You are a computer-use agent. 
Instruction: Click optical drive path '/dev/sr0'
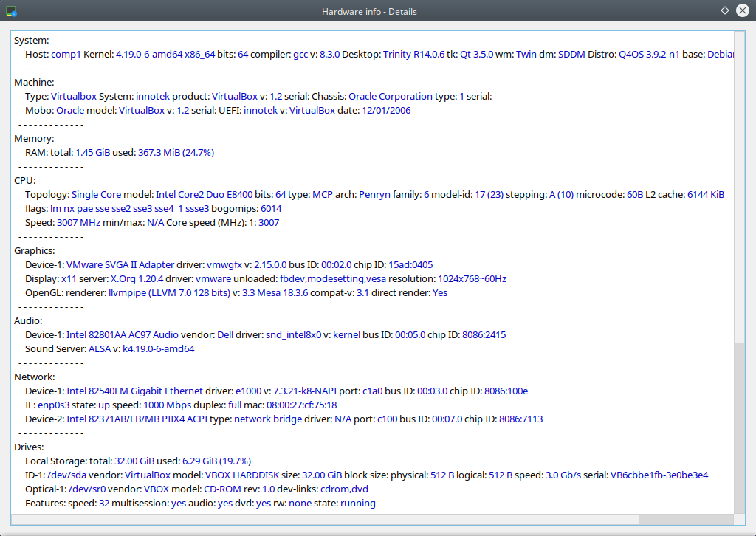[x=87, y=489]
